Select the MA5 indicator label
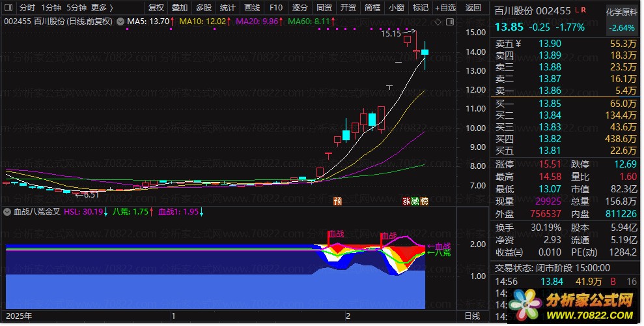 150,21
